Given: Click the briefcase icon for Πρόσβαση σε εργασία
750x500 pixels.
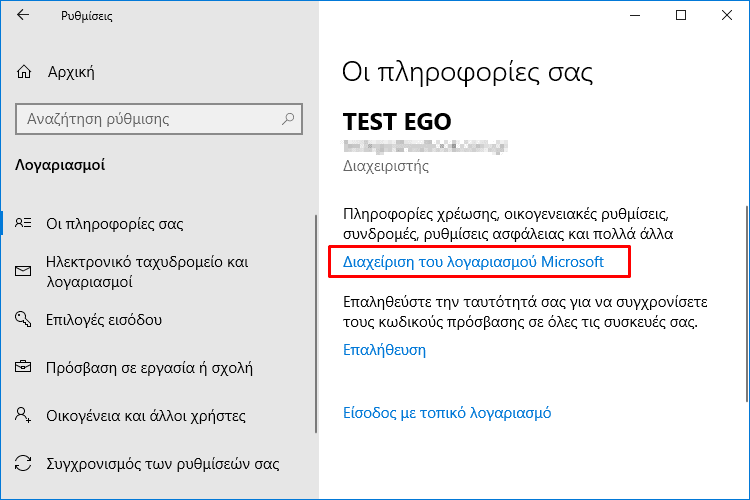Looking at the screenshot, I should 24,368.
